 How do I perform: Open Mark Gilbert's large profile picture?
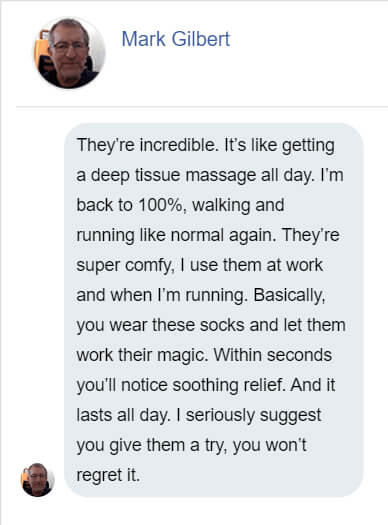[x=70, y=53]
